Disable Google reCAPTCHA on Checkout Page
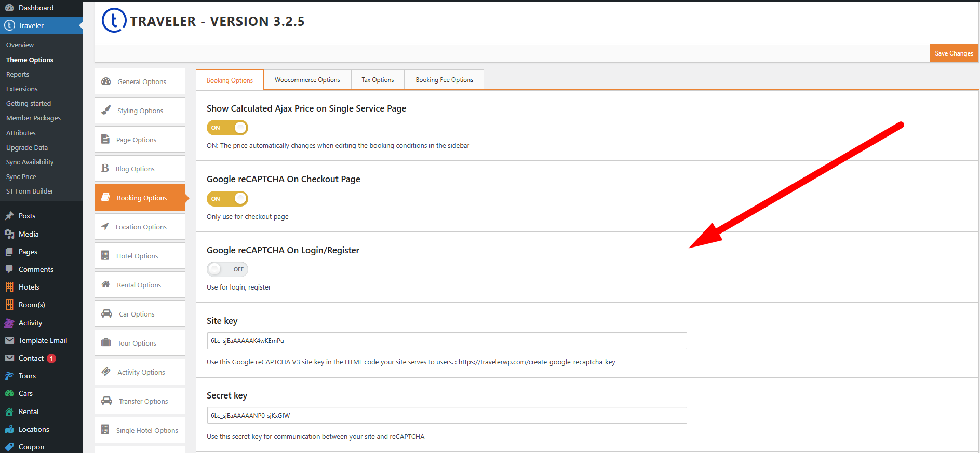The image size is (980, 453). pyautogui.click(x=227, y=199)
